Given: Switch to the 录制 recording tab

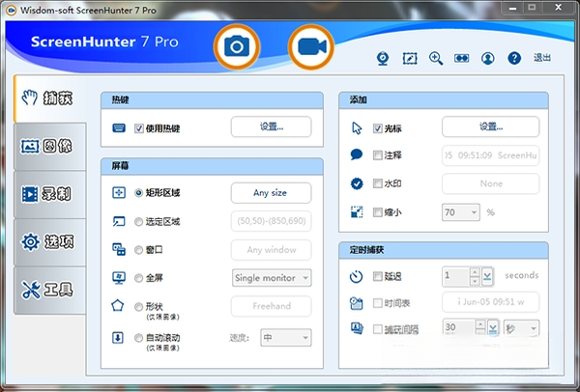Looking at the screenshot, I should pyautogui.click(x=50, y=194).
